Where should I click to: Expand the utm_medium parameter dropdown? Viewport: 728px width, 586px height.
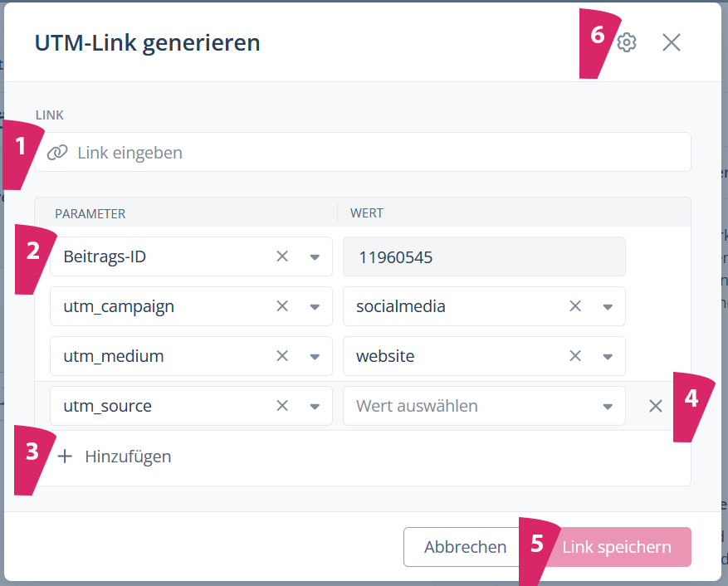coord(315,357)
